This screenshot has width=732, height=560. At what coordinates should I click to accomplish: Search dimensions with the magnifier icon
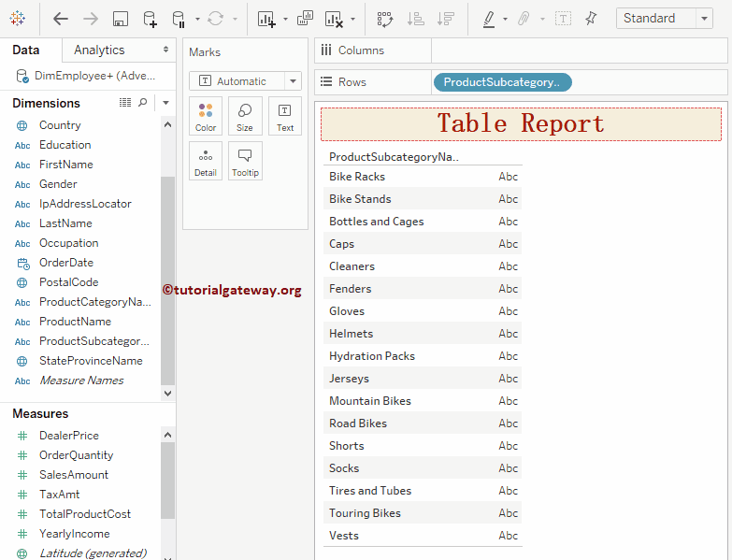[x=143, y=103]
